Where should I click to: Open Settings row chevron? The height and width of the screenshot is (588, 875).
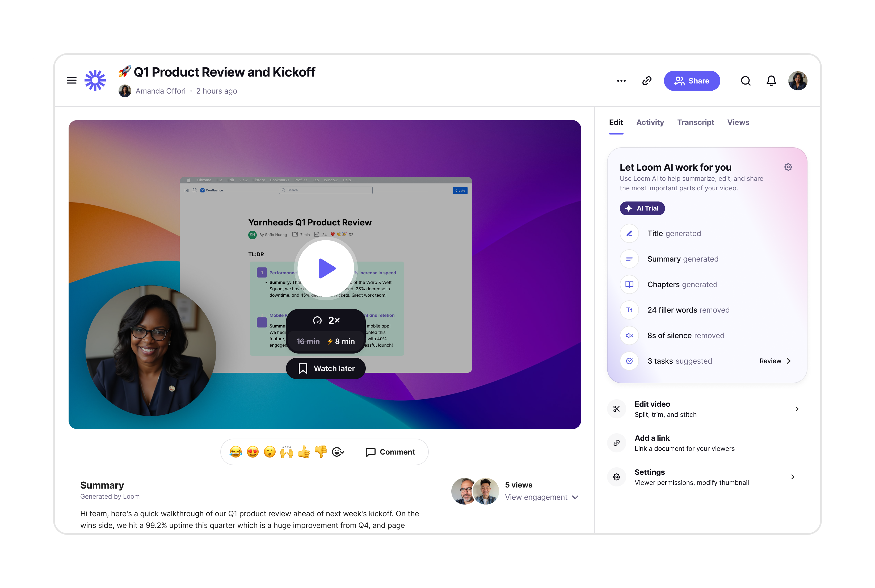[792, 477]
